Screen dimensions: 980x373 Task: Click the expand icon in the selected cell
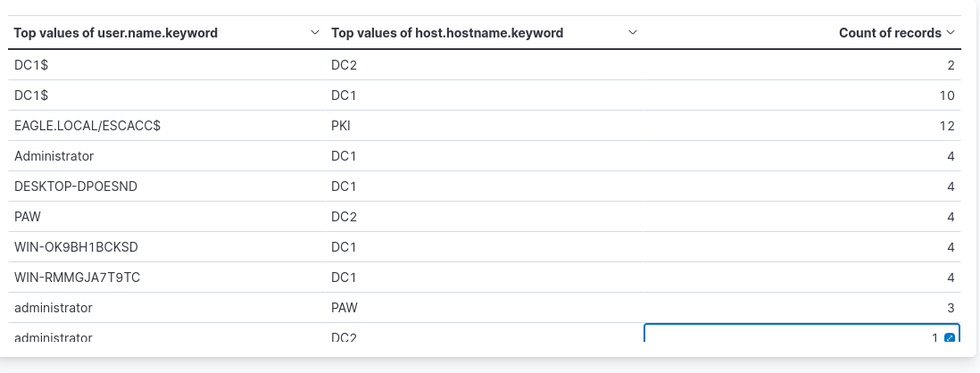pos(949,338)
